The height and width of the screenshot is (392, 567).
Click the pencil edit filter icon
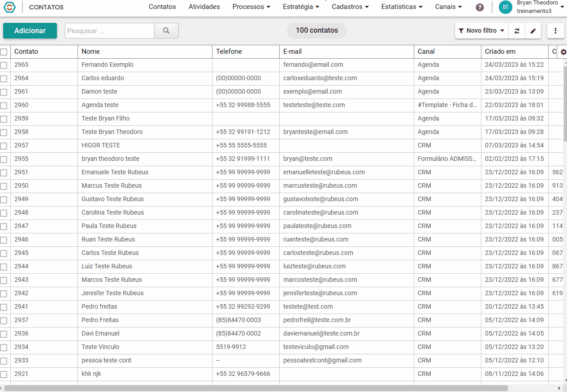pyautogui.click(x=533, y=31)
